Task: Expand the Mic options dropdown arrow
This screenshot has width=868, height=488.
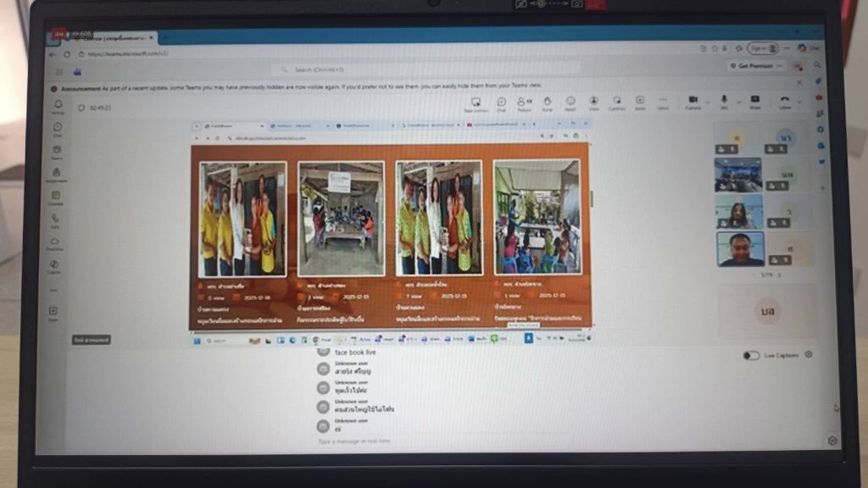Action: [x=737, y=101]
